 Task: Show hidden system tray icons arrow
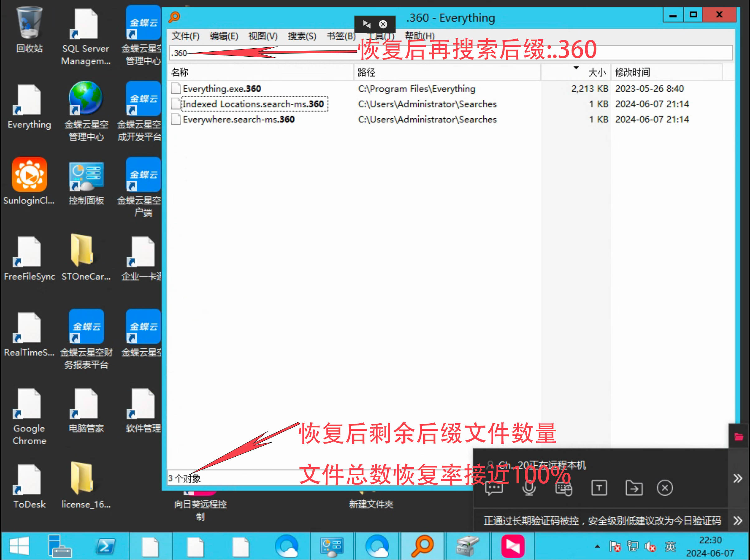[x=597, y=546]
